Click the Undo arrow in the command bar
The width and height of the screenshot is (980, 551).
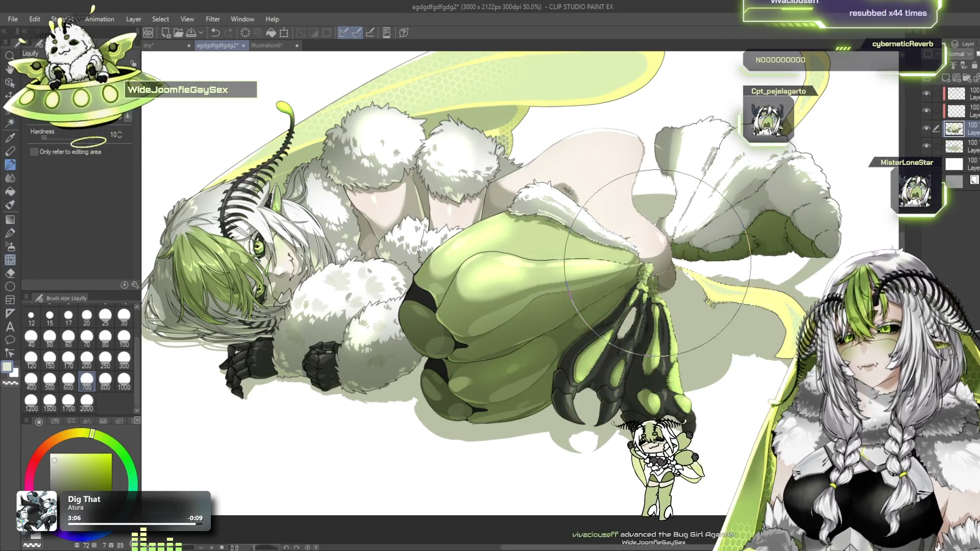pyautogui.click(x=215, y=33)
